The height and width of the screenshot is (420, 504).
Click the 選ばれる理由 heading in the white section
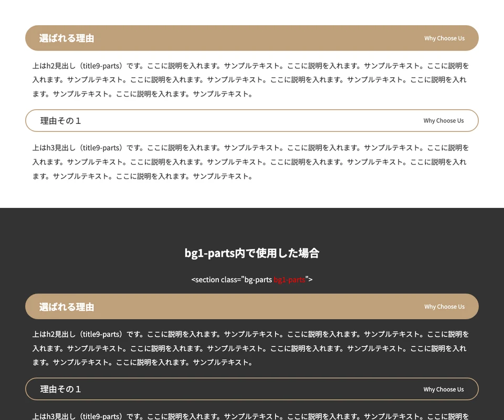click(x=67, y=38)
